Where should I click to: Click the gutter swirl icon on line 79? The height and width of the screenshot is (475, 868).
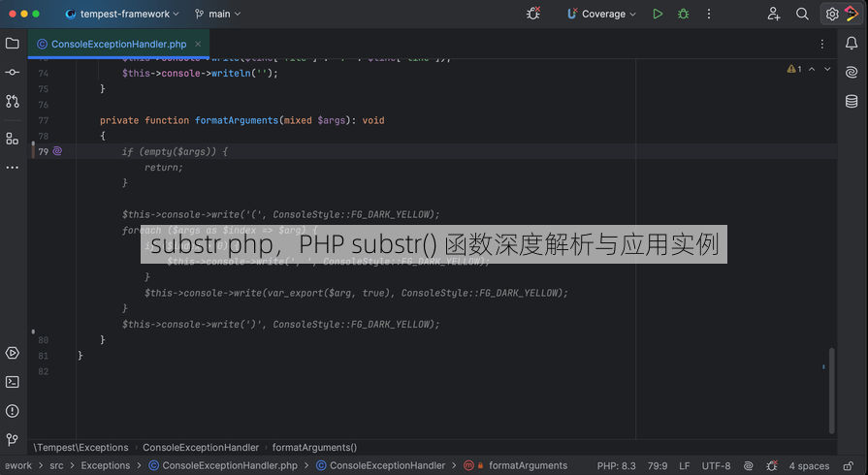pyautogui.click(x=57, y=151)
